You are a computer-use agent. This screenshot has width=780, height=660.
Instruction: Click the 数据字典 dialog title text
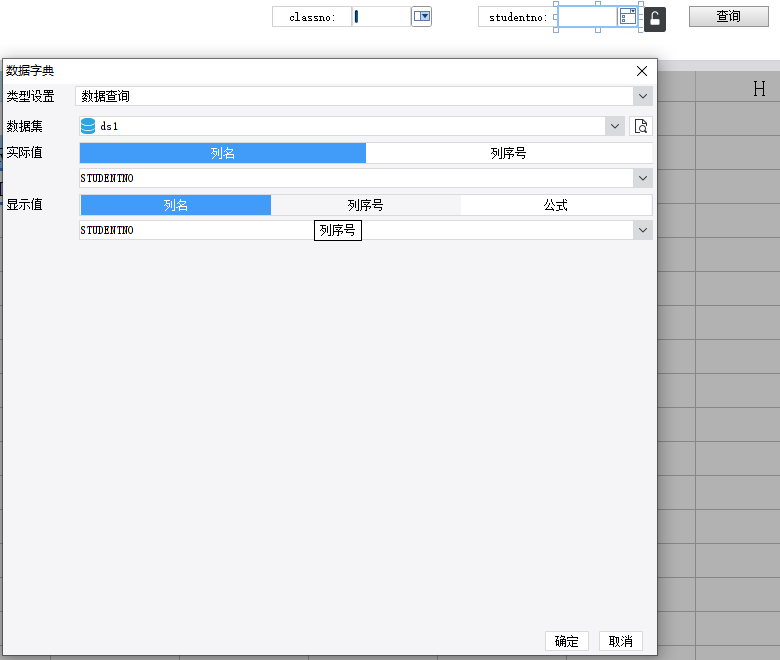[x=30, y=71]
